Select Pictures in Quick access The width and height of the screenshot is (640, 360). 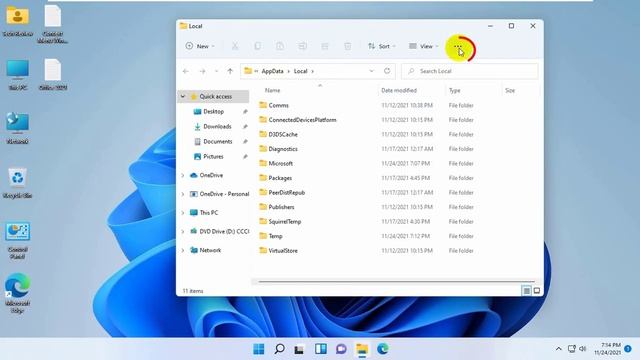[213, 157]
